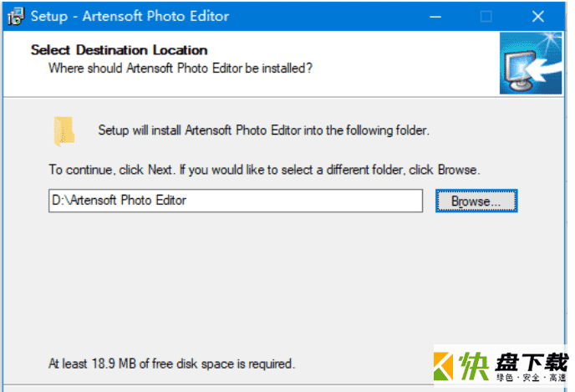Focus the destination folder path field
Screen dimensions: 575x392
[236, 201]
